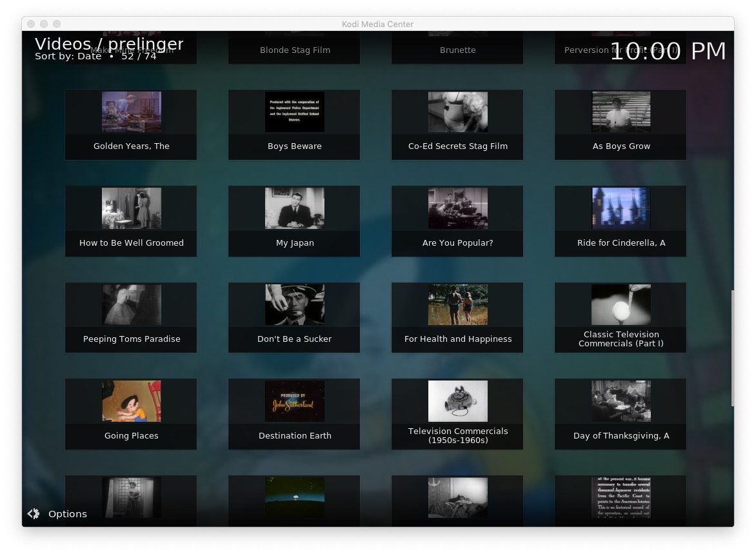Image resolution: width=756 pixels, height=554 pixels.
Task: Play the As Boys Grow video
Action: [621, 124]
